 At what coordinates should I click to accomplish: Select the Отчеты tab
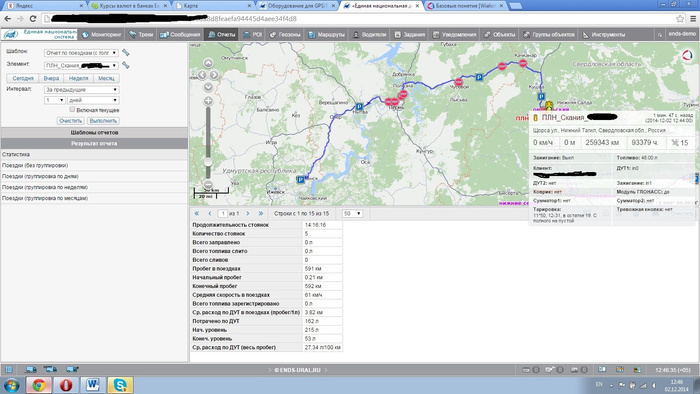pos(222,34)
